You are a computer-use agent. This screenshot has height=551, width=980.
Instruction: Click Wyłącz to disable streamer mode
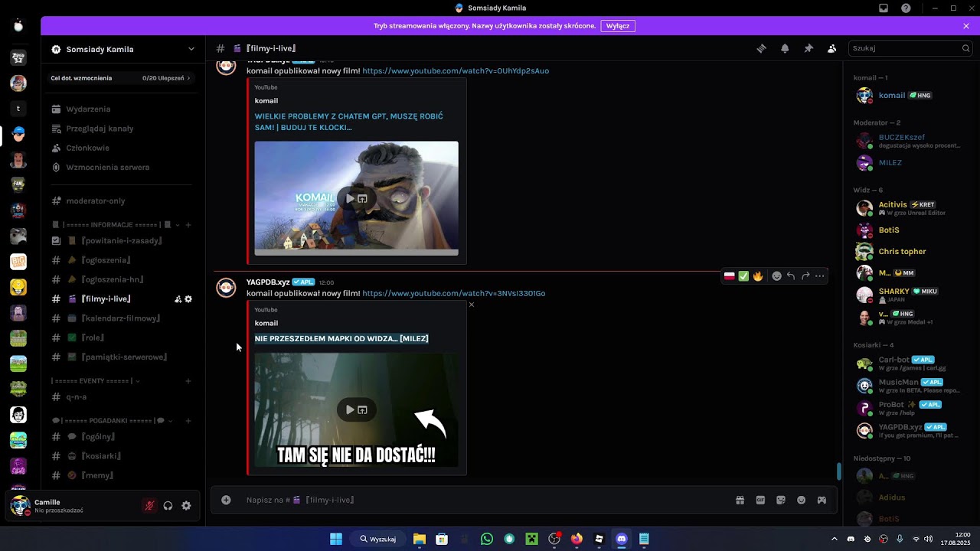[618, 26]
